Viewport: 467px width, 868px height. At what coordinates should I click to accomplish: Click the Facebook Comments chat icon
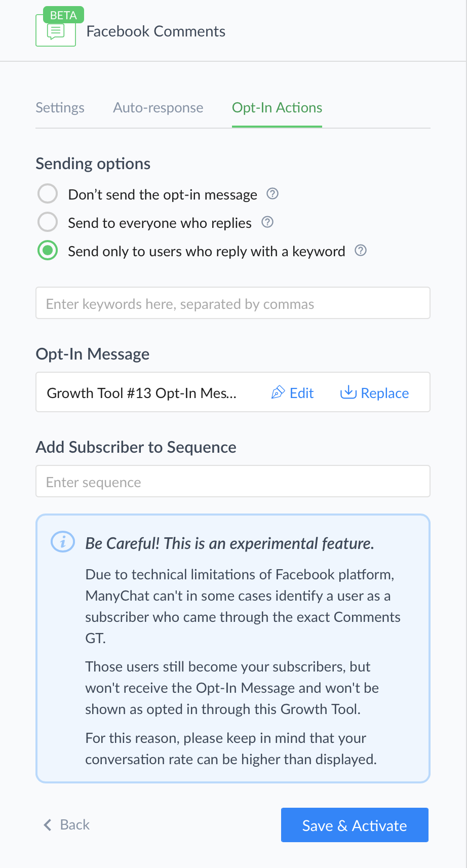click(55, 32)
